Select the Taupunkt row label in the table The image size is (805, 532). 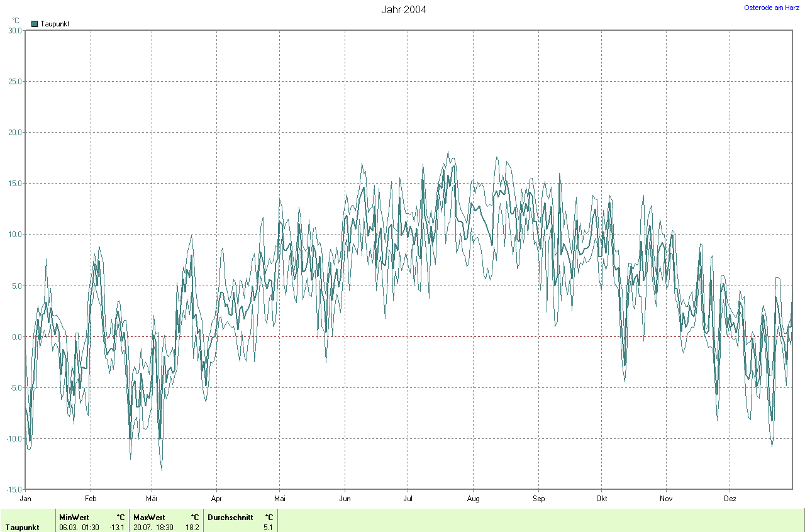[22, 528]
